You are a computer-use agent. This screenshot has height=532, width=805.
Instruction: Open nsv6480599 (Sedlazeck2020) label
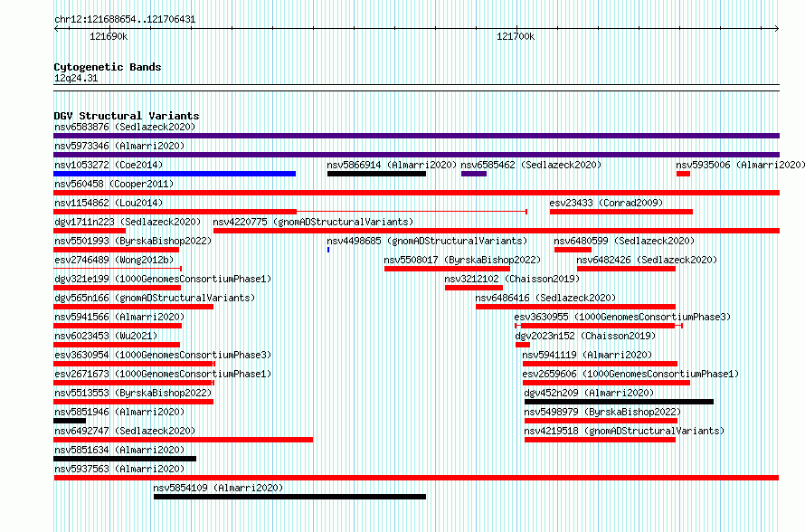pos(624,241)
